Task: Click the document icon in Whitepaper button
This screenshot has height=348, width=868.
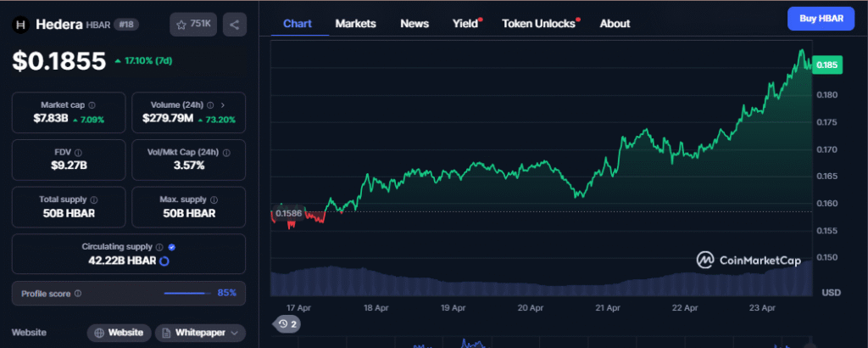Action: 166,333
